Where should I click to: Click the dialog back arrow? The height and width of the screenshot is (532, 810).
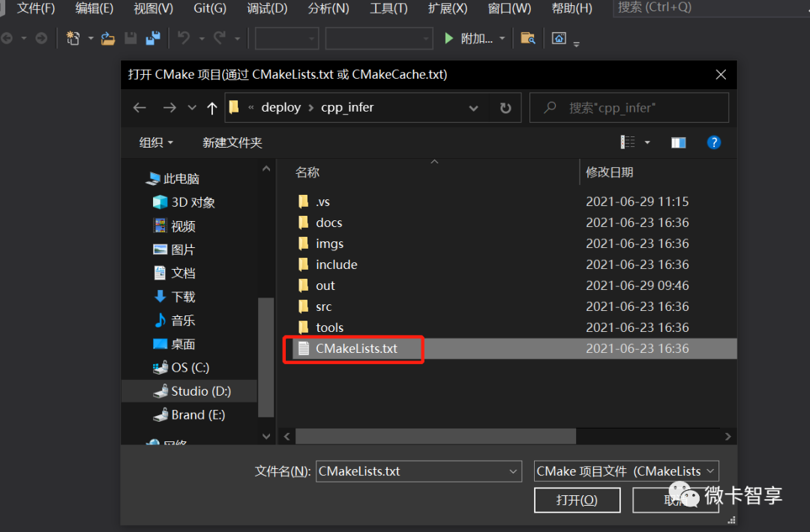coord(139,107)
